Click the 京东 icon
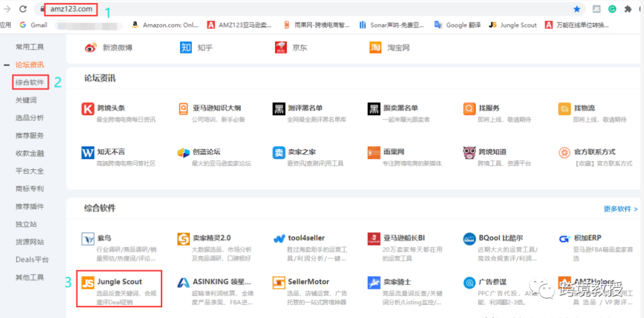The image size is (644, 318). pyautogui.click(x=281, y=48)
